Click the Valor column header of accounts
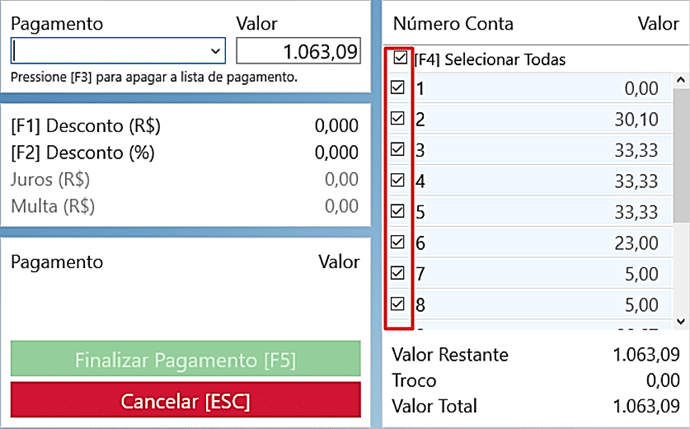The width and height of the screenshot is (690, 429). click(657, 23)
